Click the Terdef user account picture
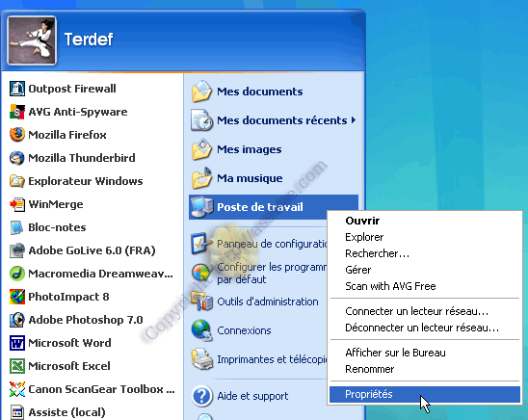 coord(32,40)
